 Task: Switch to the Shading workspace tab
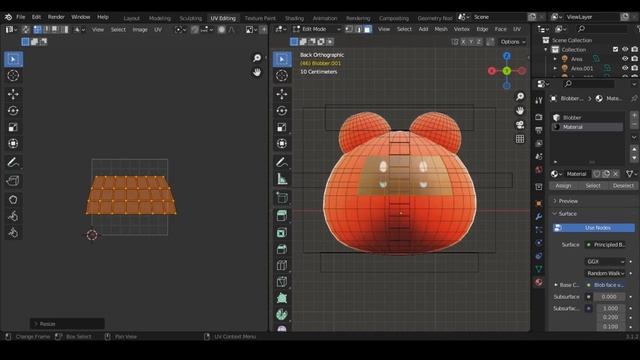click(294, 18)
